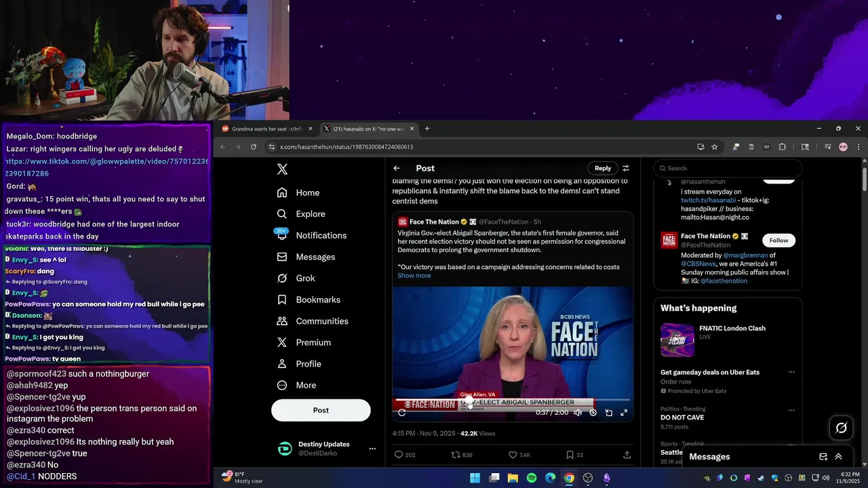Open the Chrome extensions puzzle icon
This screenshot has width=868, height=488.
[x=782, y=147]
